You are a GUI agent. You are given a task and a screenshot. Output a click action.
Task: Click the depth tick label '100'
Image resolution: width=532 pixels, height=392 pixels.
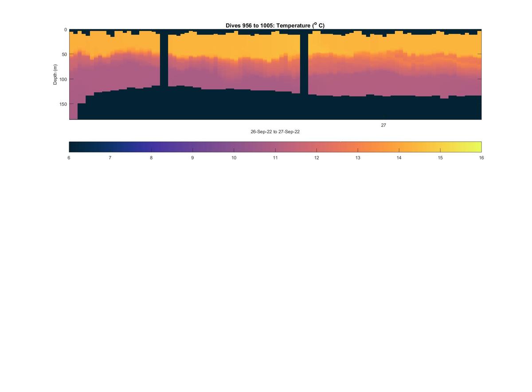[x=63, y=79]
